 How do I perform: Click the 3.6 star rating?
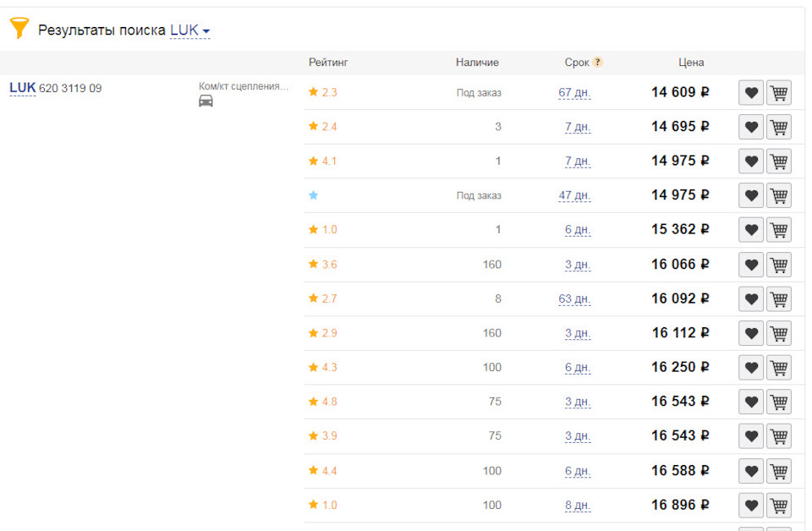(322, 264)
